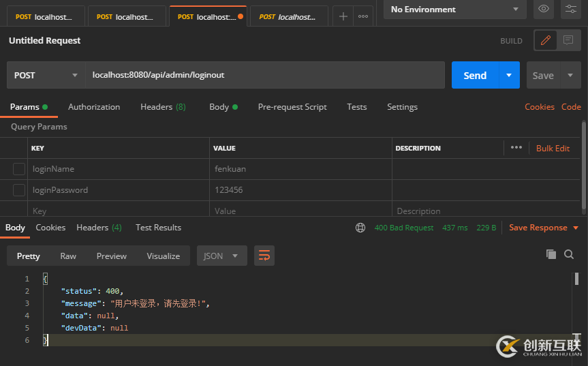Screen dimensions: 588x366
Task: Enable the loginPassword parameter checkbox
Action: (x=19, y=190)
